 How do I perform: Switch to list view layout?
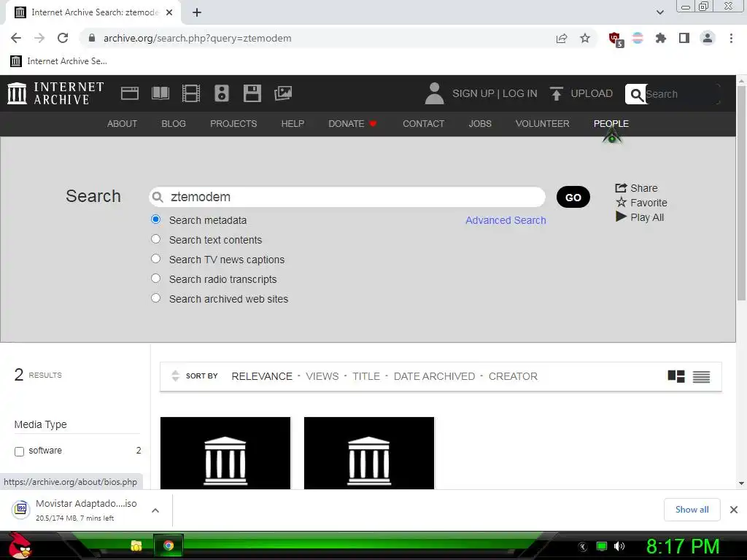pos(701,377)
